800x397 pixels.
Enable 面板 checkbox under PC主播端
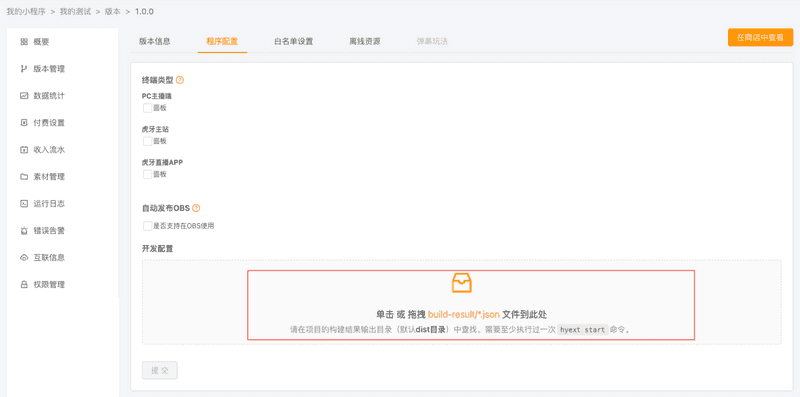click(147, 108)
